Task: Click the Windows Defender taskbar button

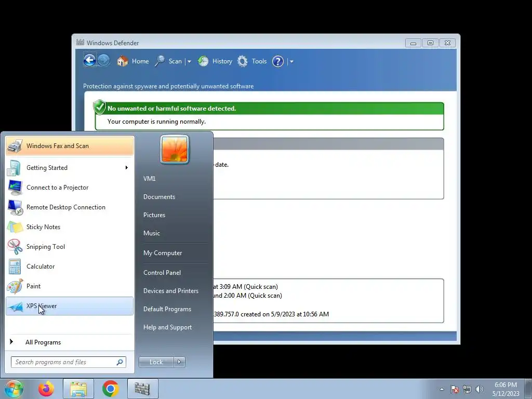Action: point(142,389)
